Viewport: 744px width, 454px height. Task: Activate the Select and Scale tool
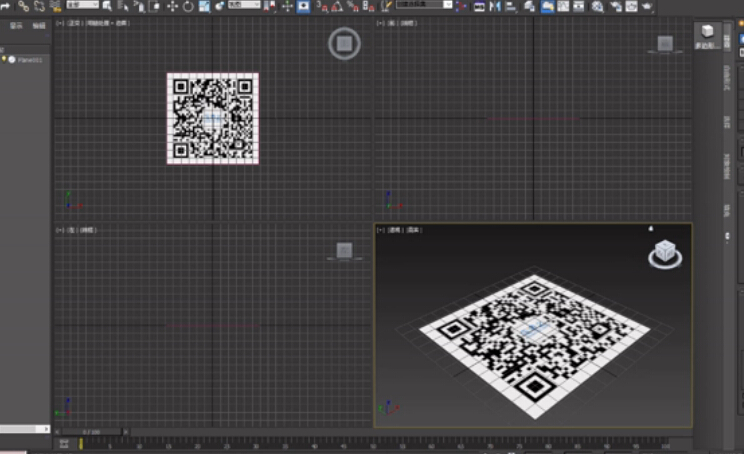coord(205,6)
